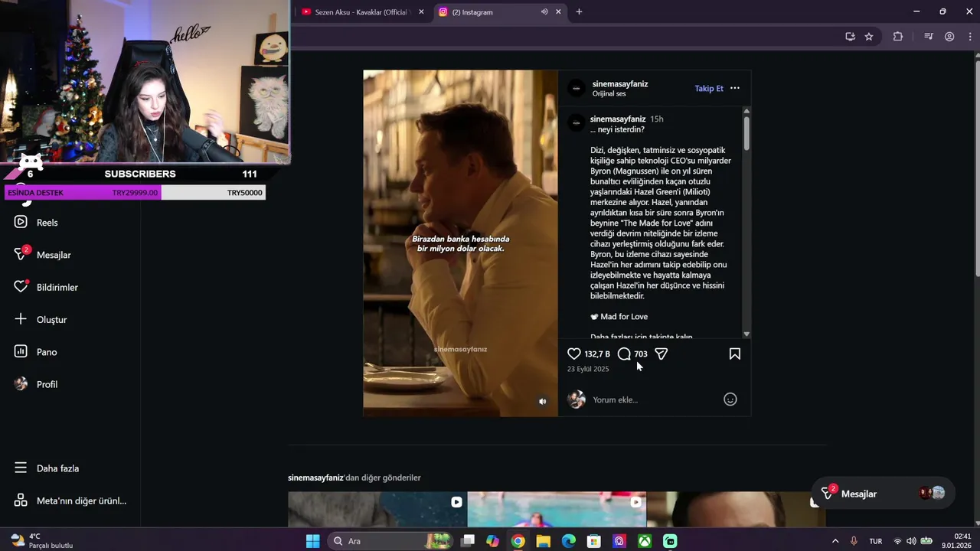The width and height of the screenshot is (980, 551).
Task: Click the caption scrollbar thumb
Action: pyautogui.click(x=746, y=133)
